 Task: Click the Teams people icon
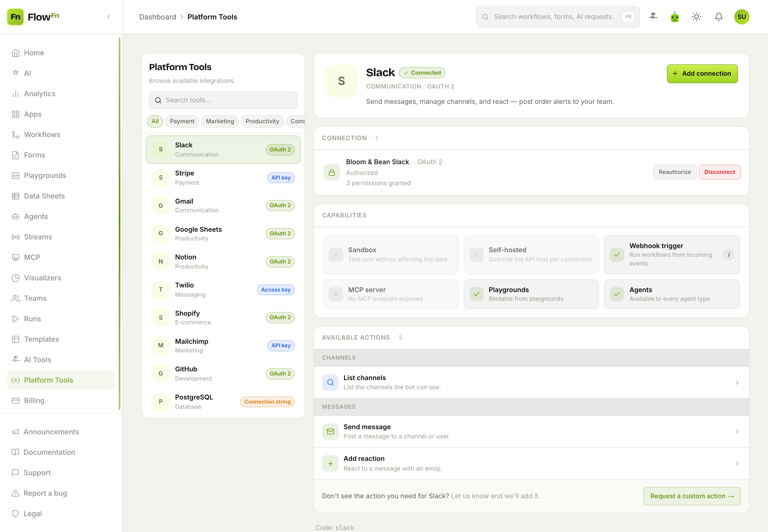point(15,298)
